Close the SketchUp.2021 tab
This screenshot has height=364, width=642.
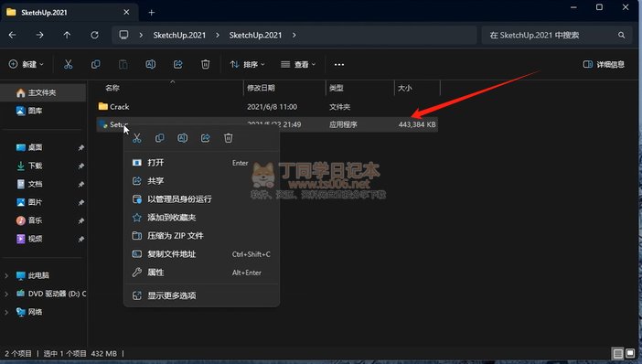tap(126, 12)
